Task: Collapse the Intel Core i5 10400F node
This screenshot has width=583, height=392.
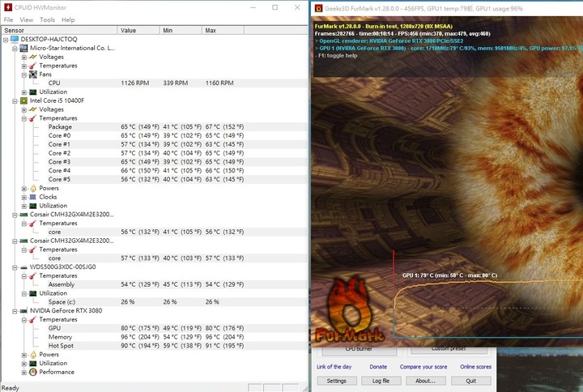Action: point(15,100)
